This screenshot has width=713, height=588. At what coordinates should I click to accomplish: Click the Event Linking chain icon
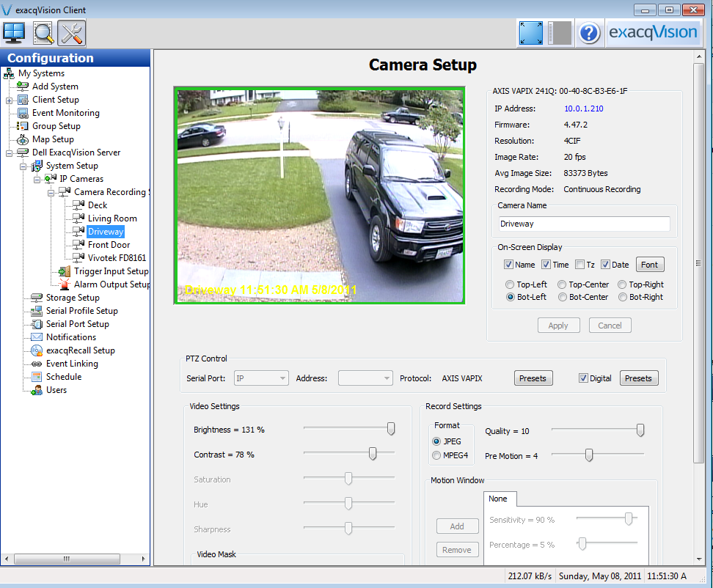[37, 364]
